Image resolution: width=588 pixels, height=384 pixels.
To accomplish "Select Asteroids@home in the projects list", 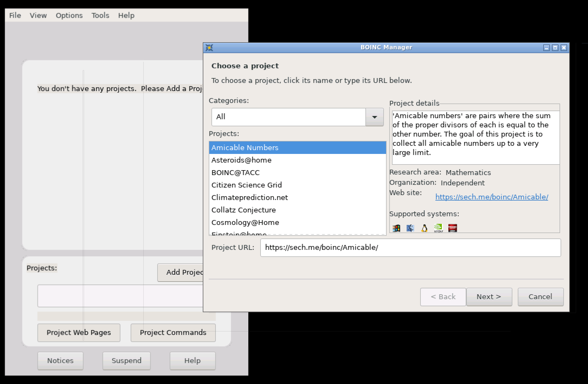I will coord(297,160).
